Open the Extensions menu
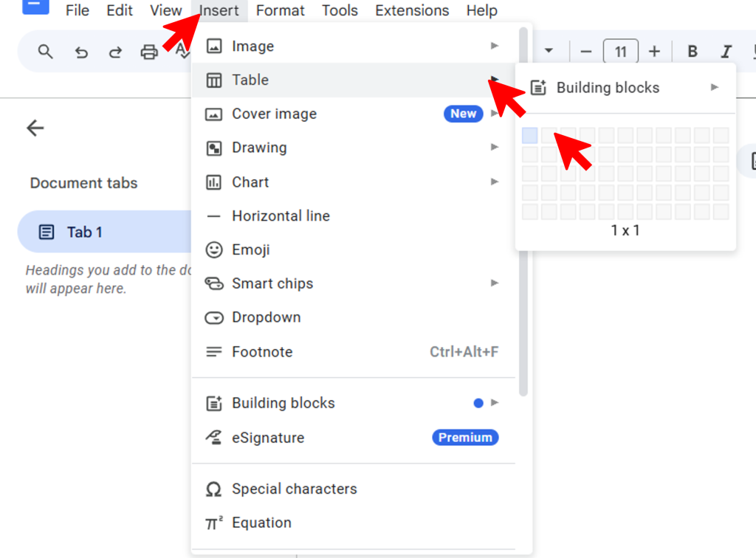Screen dimensions: 756x558 pos(412,10)
